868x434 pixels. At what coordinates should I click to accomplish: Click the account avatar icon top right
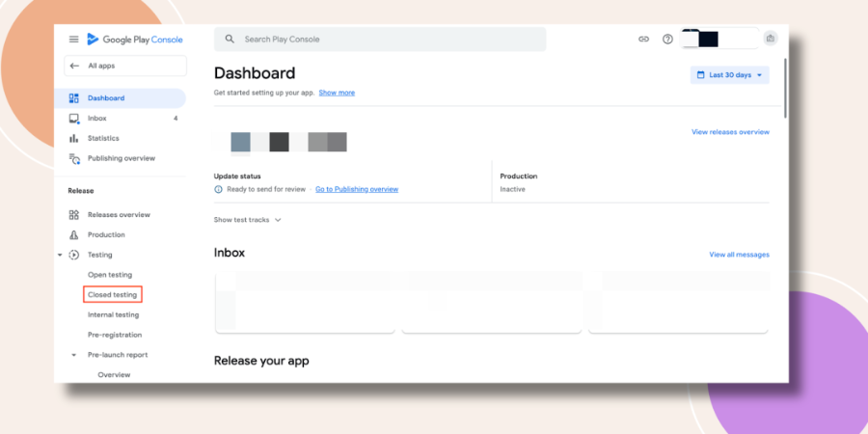[770, 39]
